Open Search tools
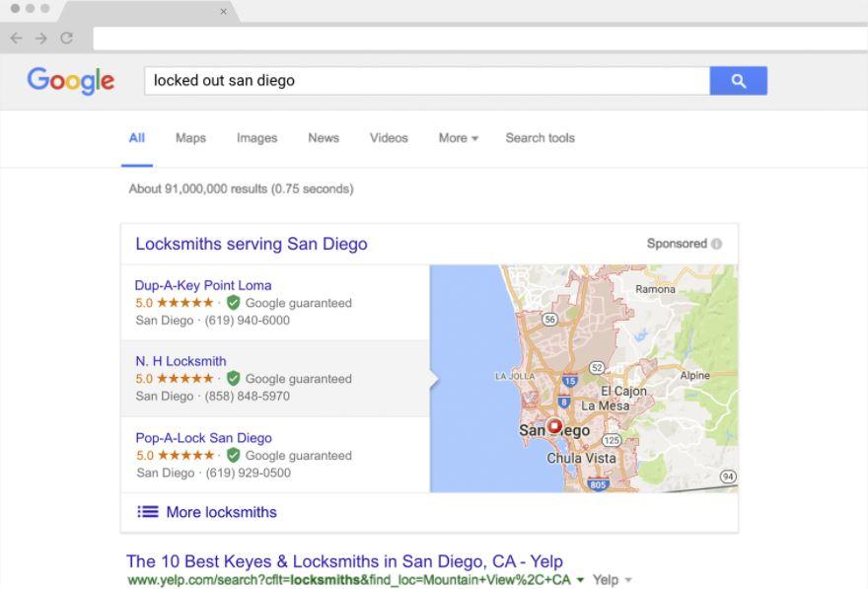 click(541, 138)
